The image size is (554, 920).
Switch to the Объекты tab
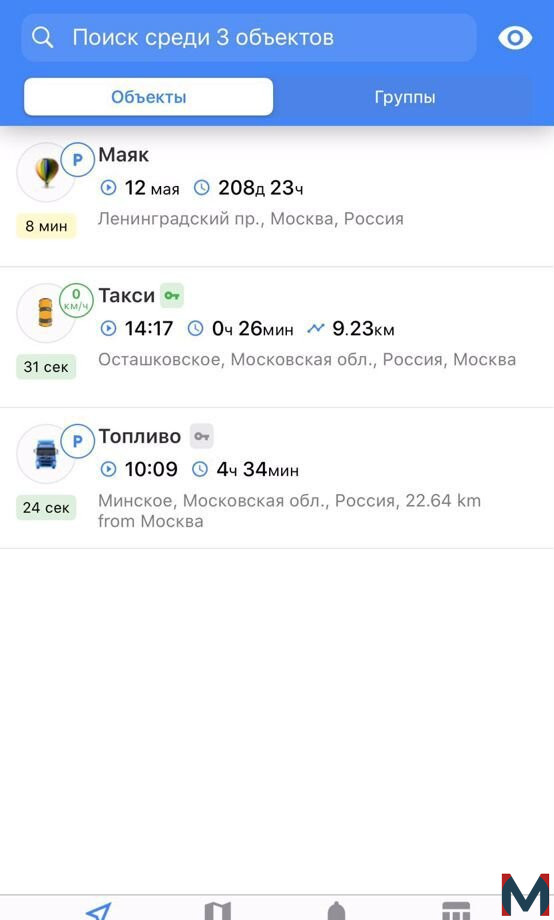click(148, 97)
